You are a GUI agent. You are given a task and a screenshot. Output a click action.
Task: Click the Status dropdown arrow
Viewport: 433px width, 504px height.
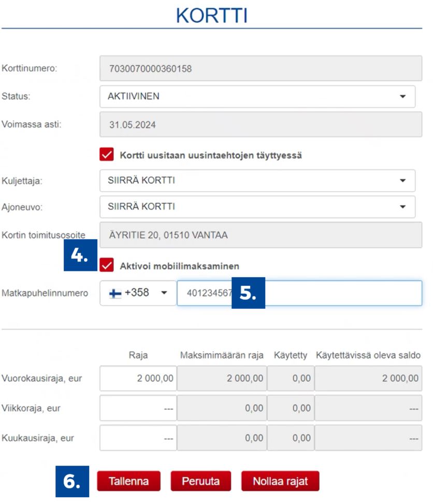point(402,96)
